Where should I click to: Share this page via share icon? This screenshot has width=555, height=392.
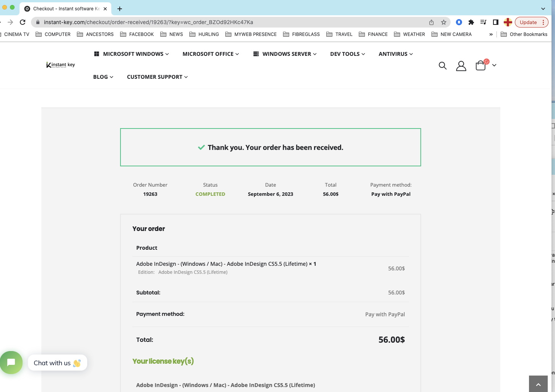tap(431, 22)
